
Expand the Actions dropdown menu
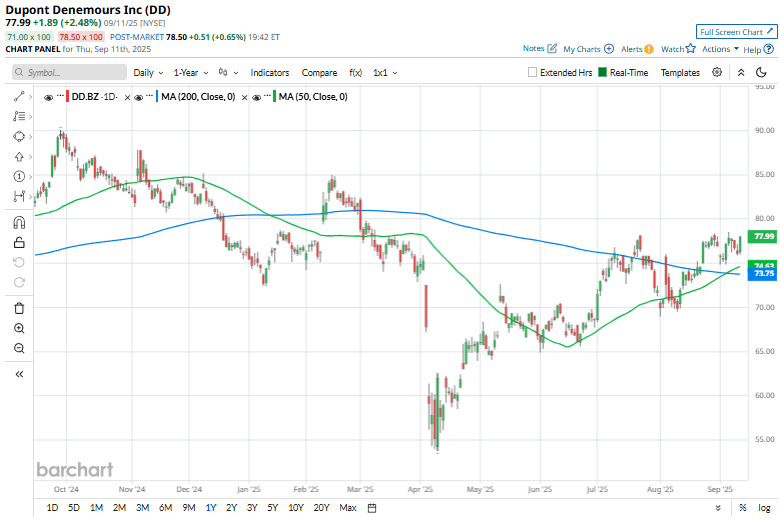[x=720, y=49]
